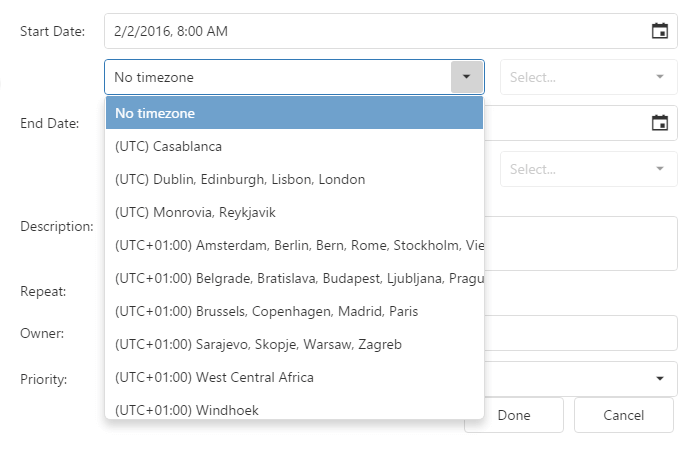Choose Amsterdam, Berlin, Bern, Rome timezone
Image resolution: width=700 pixels, height=449 pixels.
[x=294, y=245]
